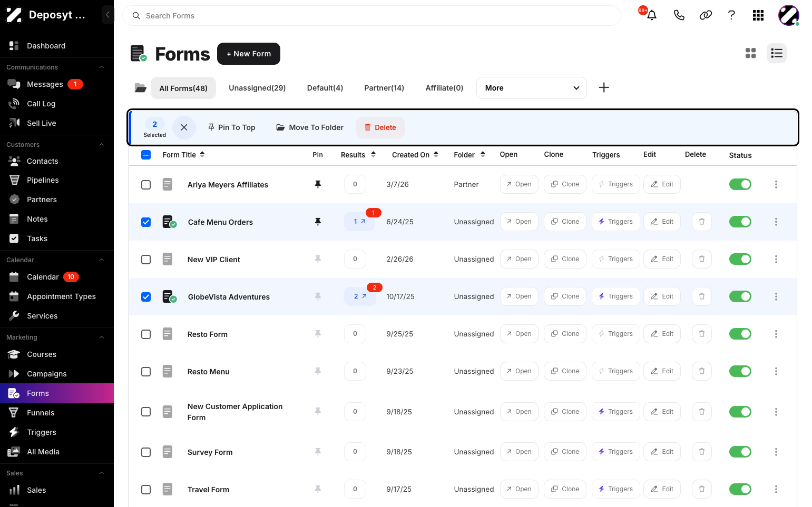Open notifications bell icon
The width and height of the screenshot is (812, 507).
click(652, 15)
